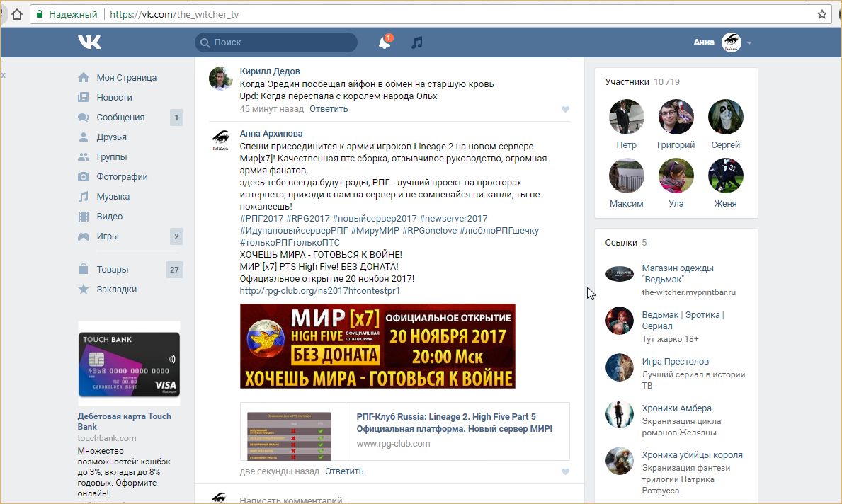The image size is (842, 504).
Task: Open Кирилл Дедов's profile name link
Action: click(270, 71)
